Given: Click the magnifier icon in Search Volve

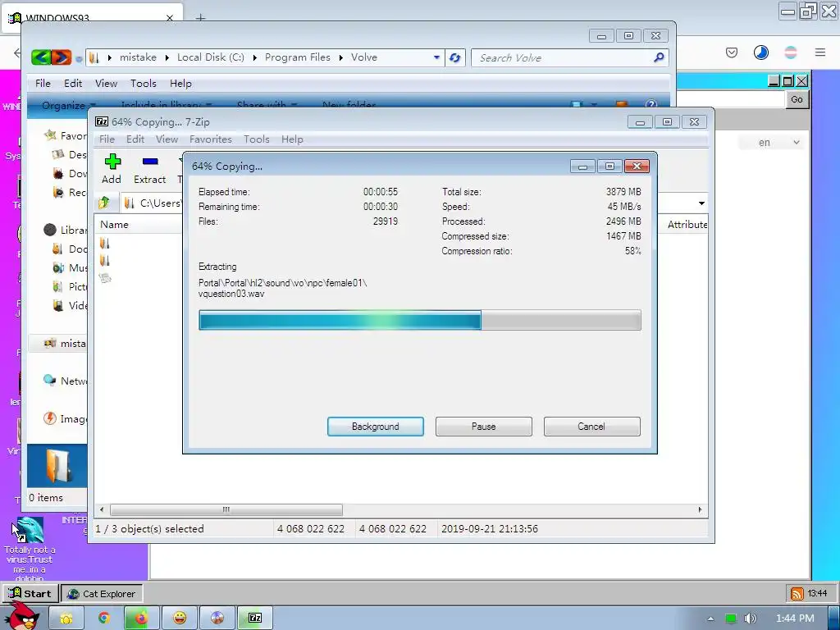Looking at the screenshot, I should tap(659, 57).
